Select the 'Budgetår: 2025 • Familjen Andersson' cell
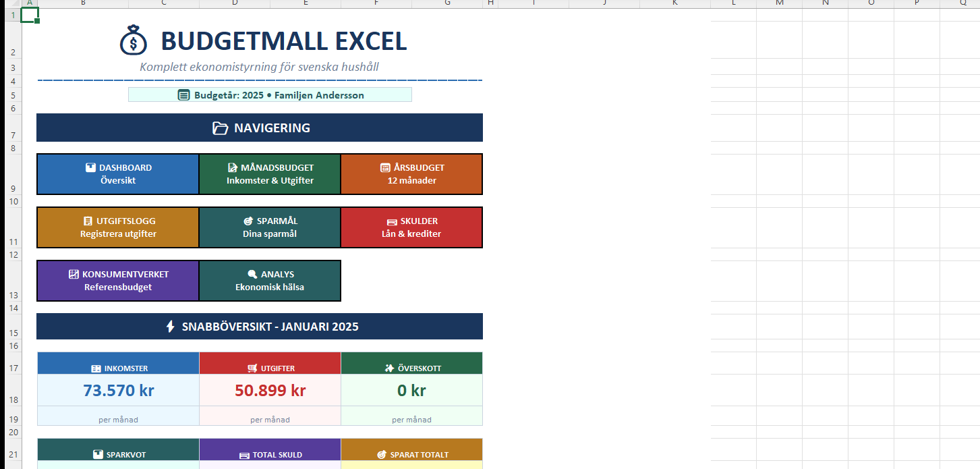Viewport: 980px width, 469px height. (x=270, y=95)
